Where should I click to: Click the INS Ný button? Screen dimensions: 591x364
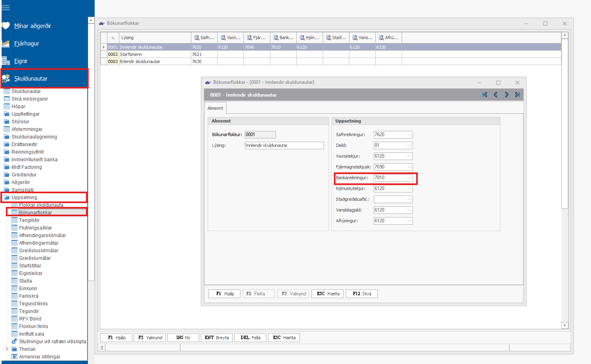[184, 338]
